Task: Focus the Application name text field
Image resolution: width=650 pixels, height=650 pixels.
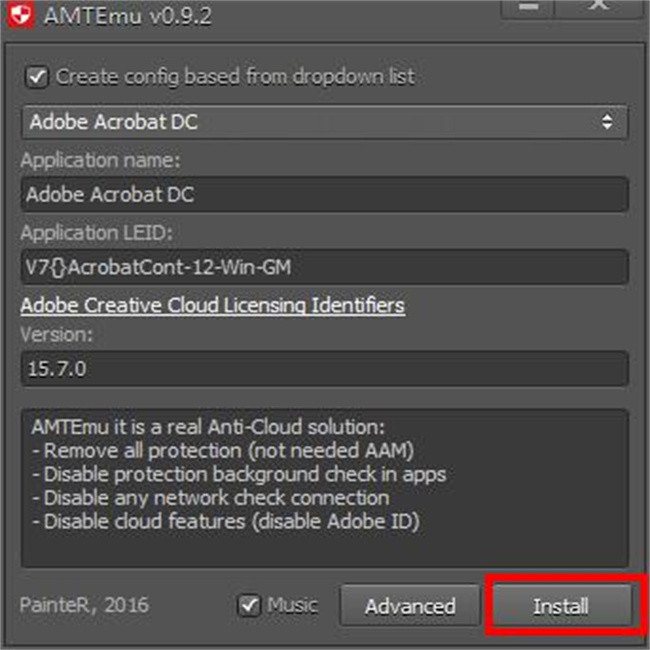Action: [x=324, y=194]
